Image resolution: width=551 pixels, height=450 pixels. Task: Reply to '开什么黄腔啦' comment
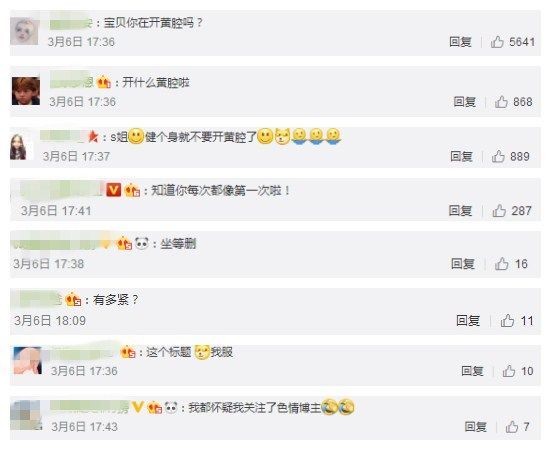(465, 102)
